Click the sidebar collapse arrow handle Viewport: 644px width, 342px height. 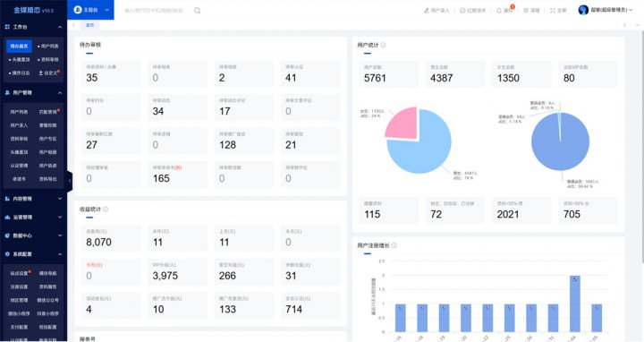[x=70, y=181]
